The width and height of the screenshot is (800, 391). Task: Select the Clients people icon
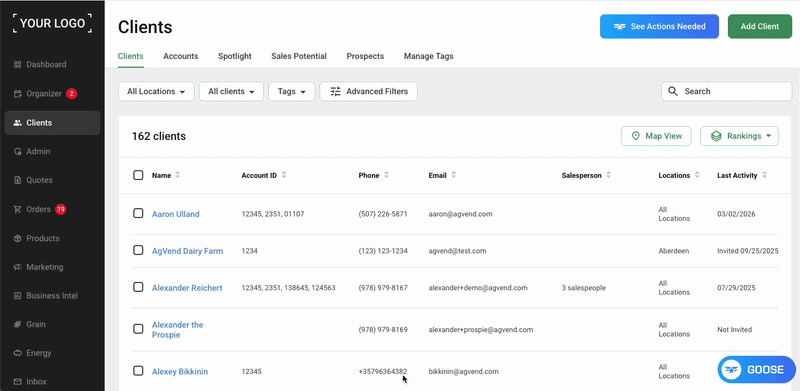pos(17,123)
